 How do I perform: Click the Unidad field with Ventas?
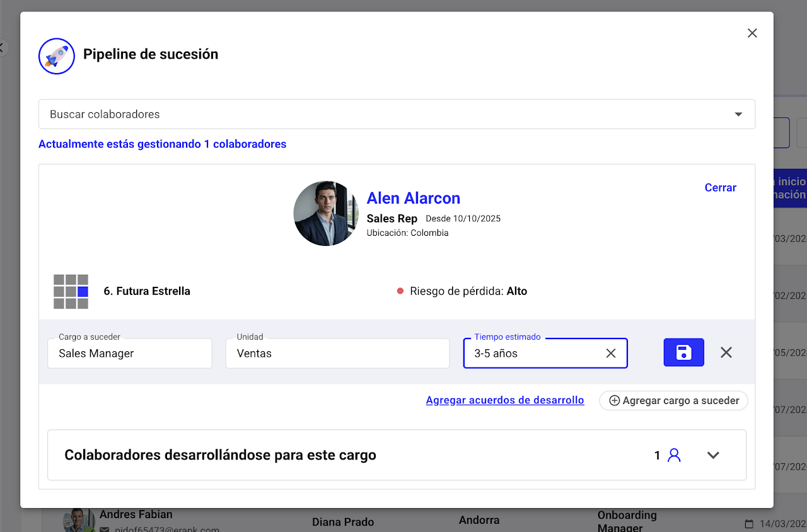[x=337, y=354]
